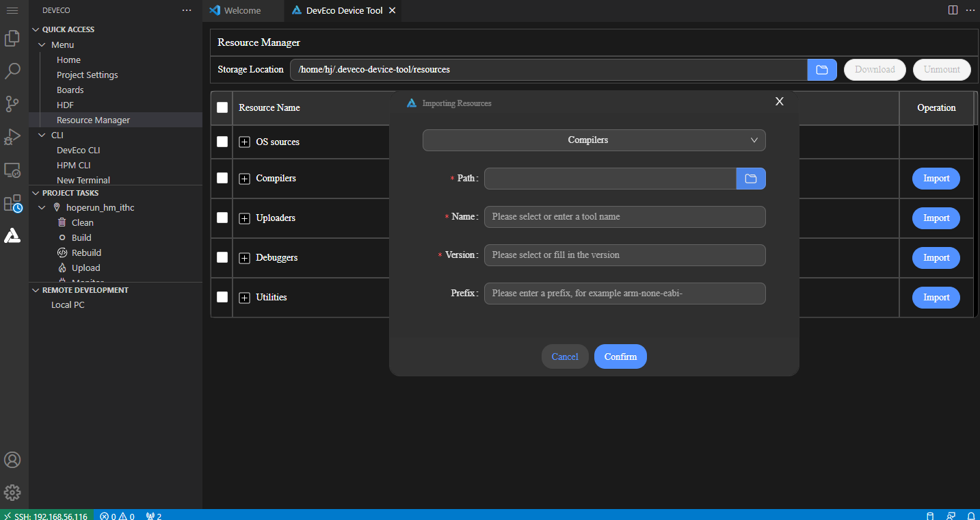Open the Explorer view in activity bar
The width and height of the screenshot is (980, 520).
12,38
